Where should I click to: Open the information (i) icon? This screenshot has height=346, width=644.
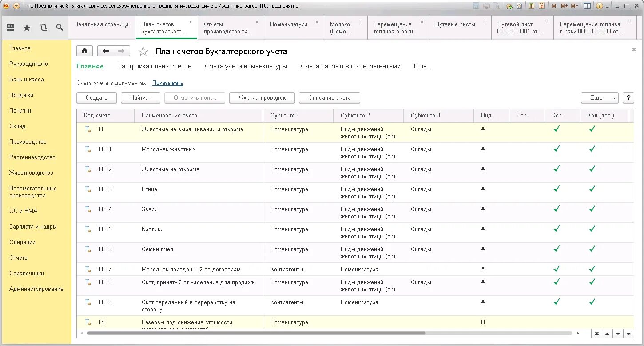pyautogui.click(x=599, y=6)
